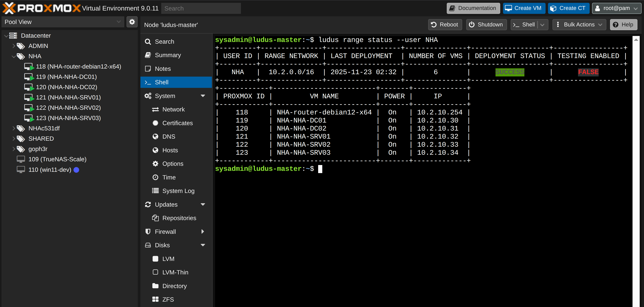Click the Certificates icon in node menu

click(155, 123)
